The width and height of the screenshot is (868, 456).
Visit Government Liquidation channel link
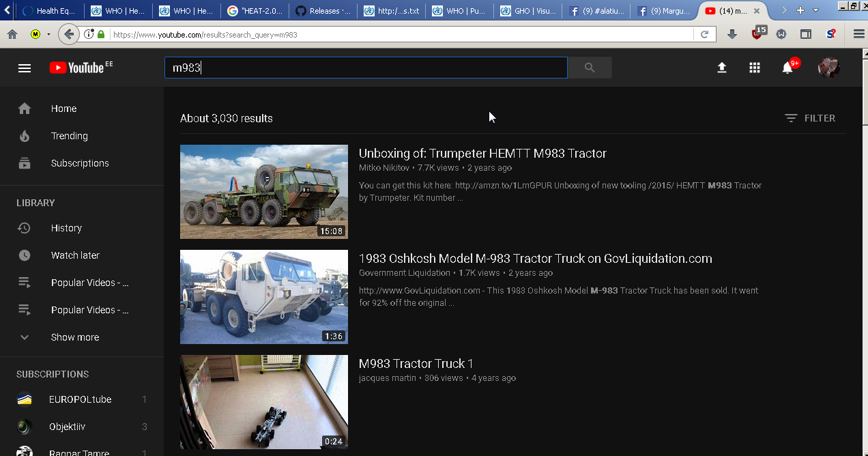coord(404,273)
